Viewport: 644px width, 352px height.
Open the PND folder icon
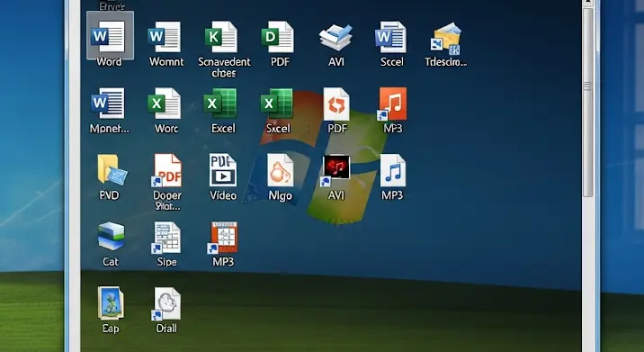click(112, 169)
